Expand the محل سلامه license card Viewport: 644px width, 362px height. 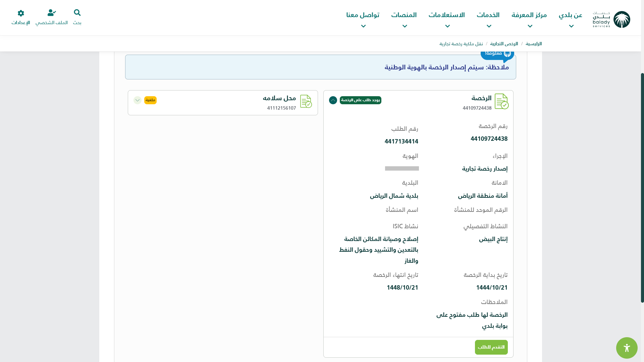pos(137,100)
